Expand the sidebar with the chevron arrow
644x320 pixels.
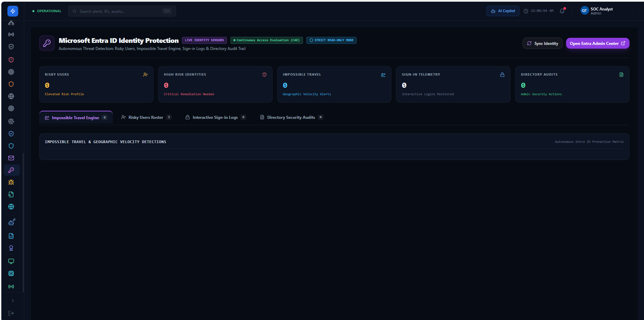pos(13,301)
